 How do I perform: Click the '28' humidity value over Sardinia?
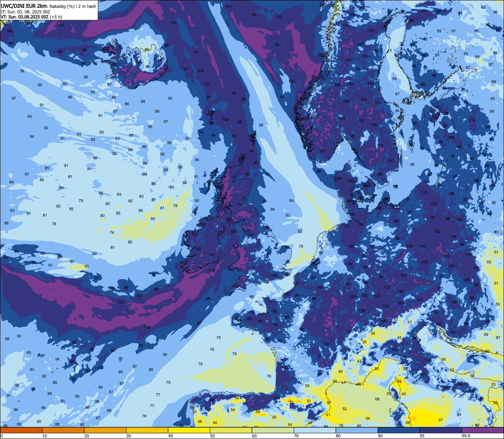point(408,423)
